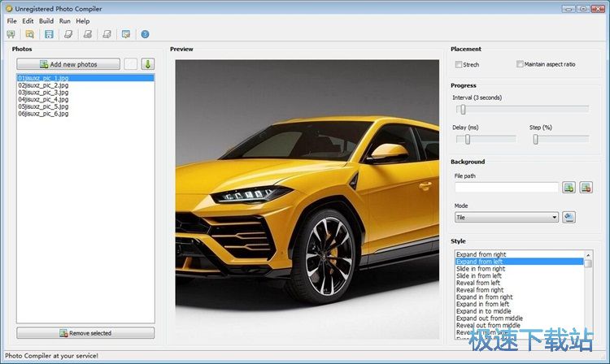610x364 pixels.
Task: Select 01jisuxz_pic_1.jpg in photo list
Action: coord(85,78)
